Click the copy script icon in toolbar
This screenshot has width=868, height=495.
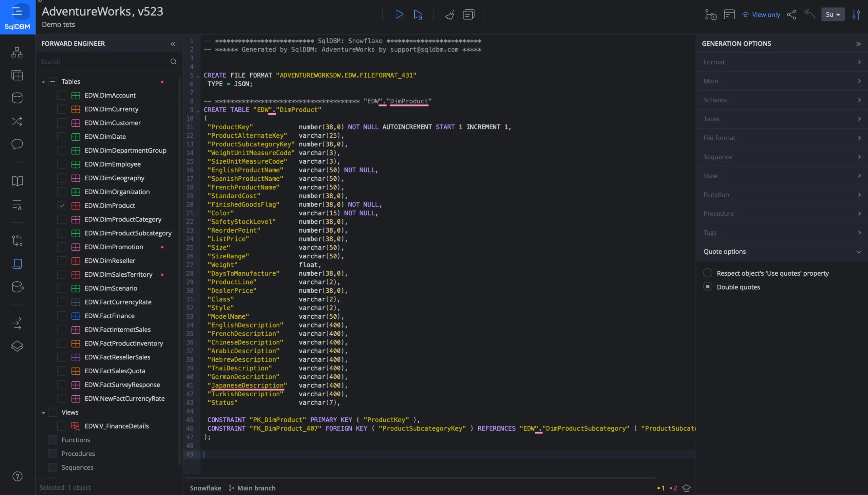pos(469,15)
